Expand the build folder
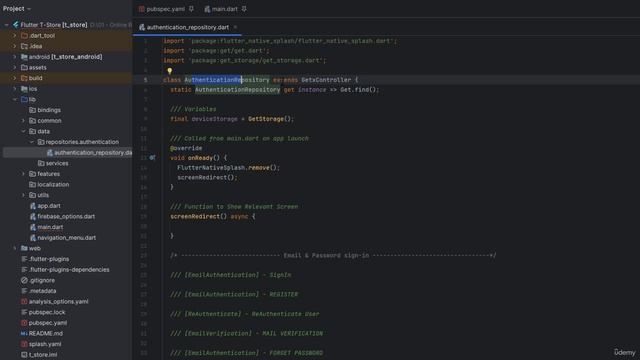Viewport: 640px width, 360px height. [x=15, y=78]
